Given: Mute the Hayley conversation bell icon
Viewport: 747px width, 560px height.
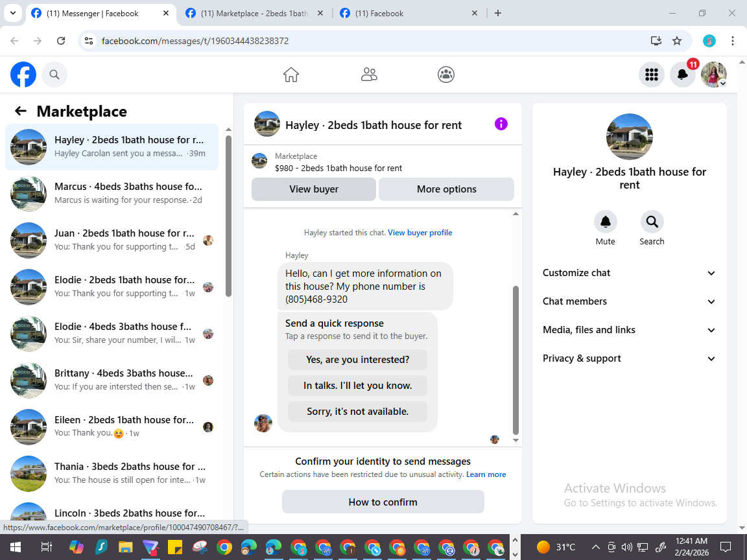Looking at the screenshot, I should [606, 222].
